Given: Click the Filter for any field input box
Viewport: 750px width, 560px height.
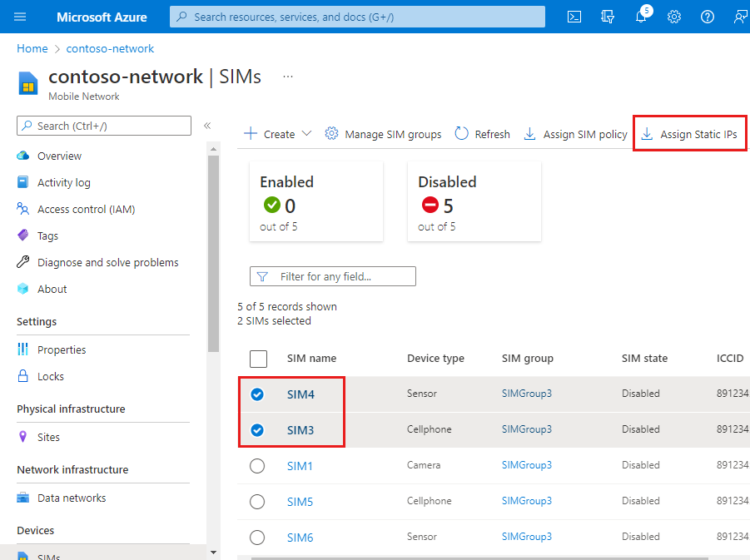Looking at the screenshot, I should pos(333,275).
